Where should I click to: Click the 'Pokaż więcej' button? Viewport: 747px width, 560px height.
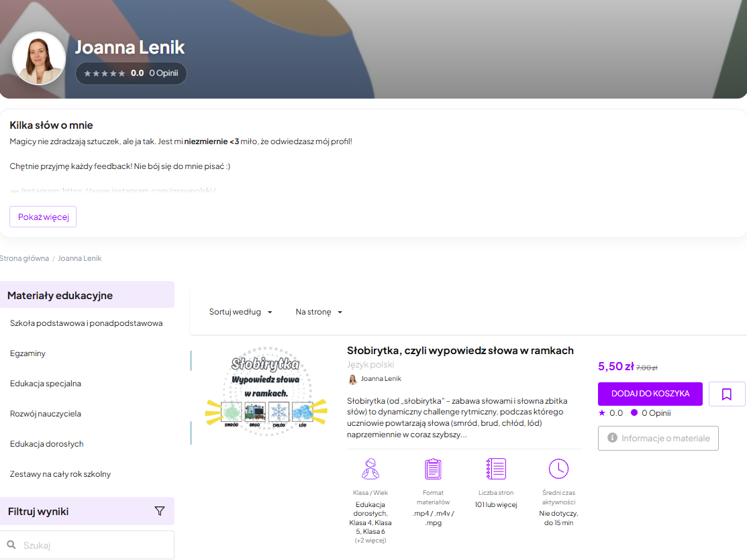(x=43, y=217)
